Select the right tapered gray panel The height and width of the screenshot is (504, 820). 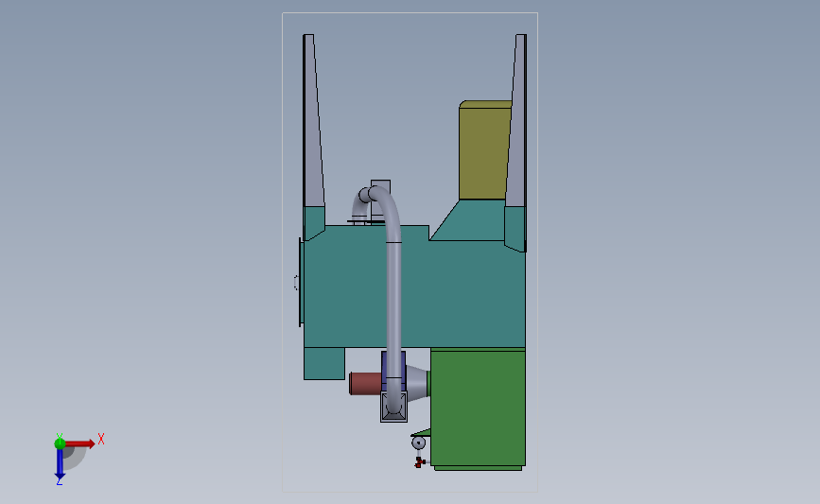pyautogui.click(x=516, y=121)
